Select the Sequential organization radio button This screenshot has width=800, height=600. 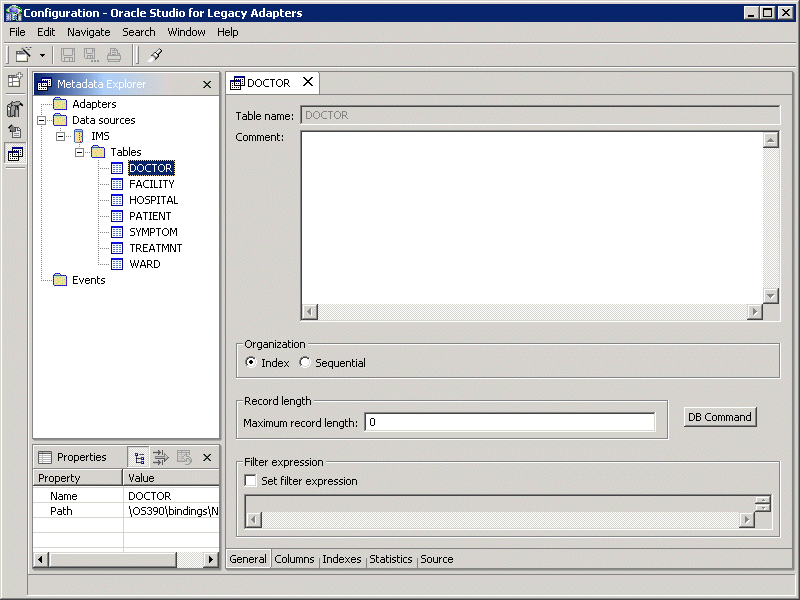[305, 362]
